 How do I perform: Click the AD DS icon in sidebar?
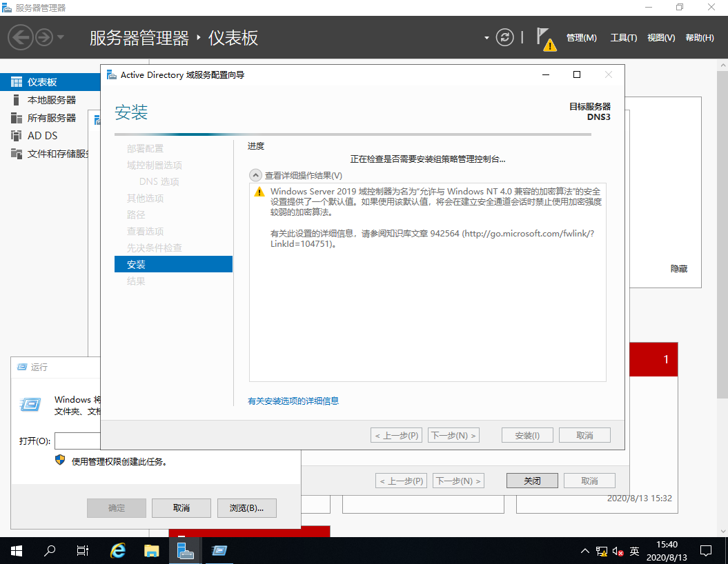coord(17,135)
